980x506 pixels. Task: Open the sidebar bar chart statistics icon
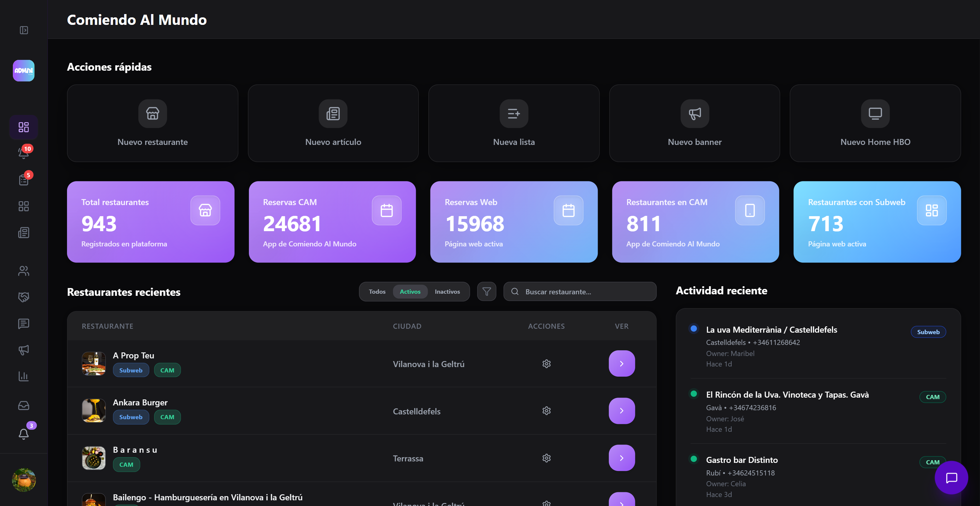(24, 376)
